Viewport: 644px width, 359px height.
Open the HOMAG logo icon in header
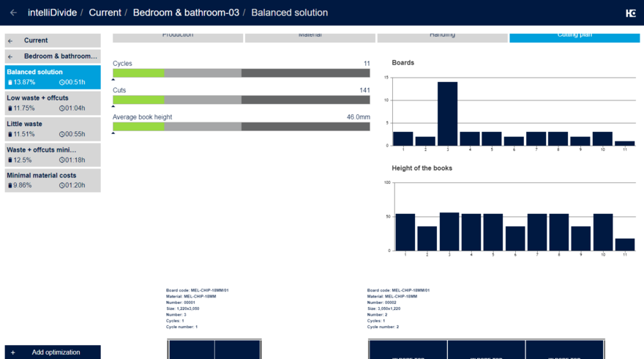pyautogui.click(x=630, y=13)
